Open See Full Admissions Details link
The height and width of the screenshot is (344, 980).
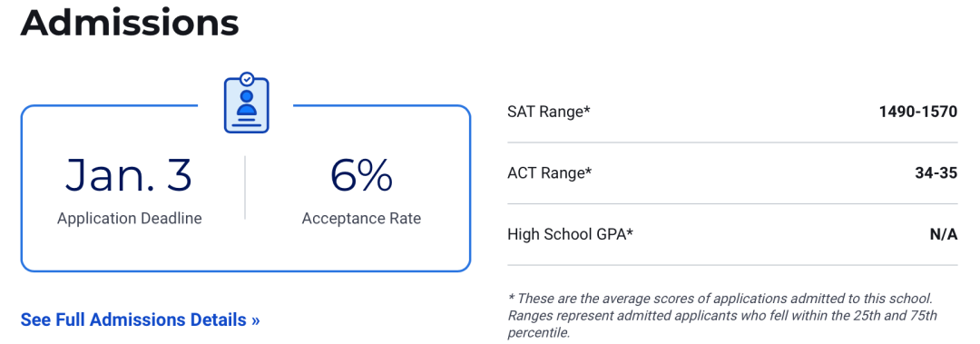pyautogui.click(x=140, y=319)
